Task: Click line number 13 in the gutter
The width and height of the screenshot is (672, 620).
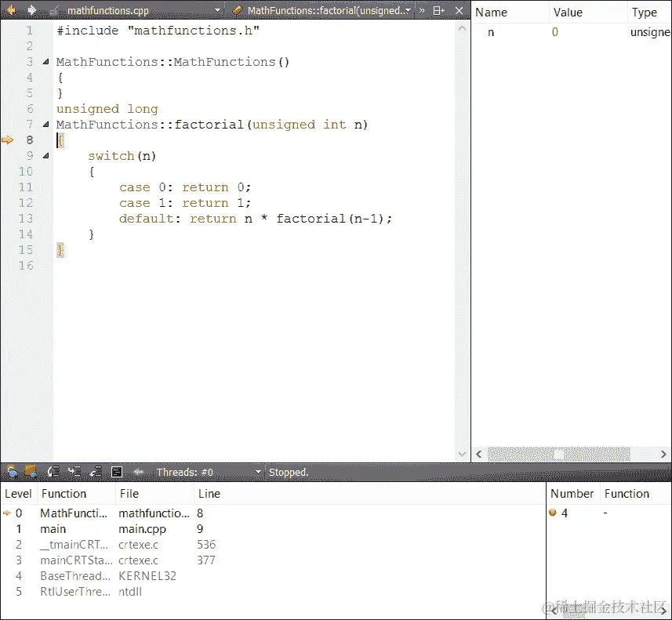Action: (x=26, y=219)
